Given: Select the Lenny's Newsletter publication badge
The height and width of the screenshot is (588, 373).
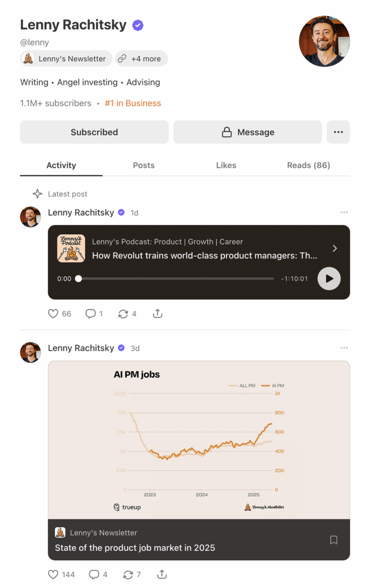Looking at the screenshot, I should pyautogui.click(x=66, y=58).
